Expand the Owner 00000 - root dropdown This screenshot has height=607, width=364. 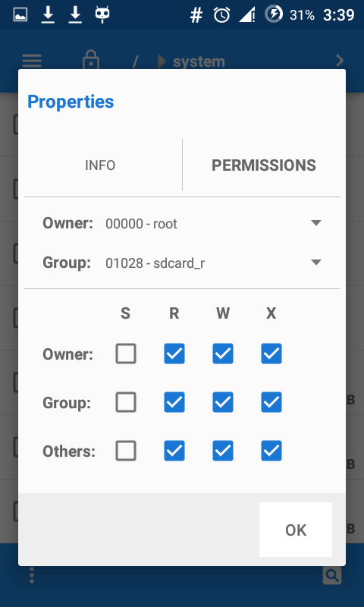pyautogui.click(x=214, y=223)
